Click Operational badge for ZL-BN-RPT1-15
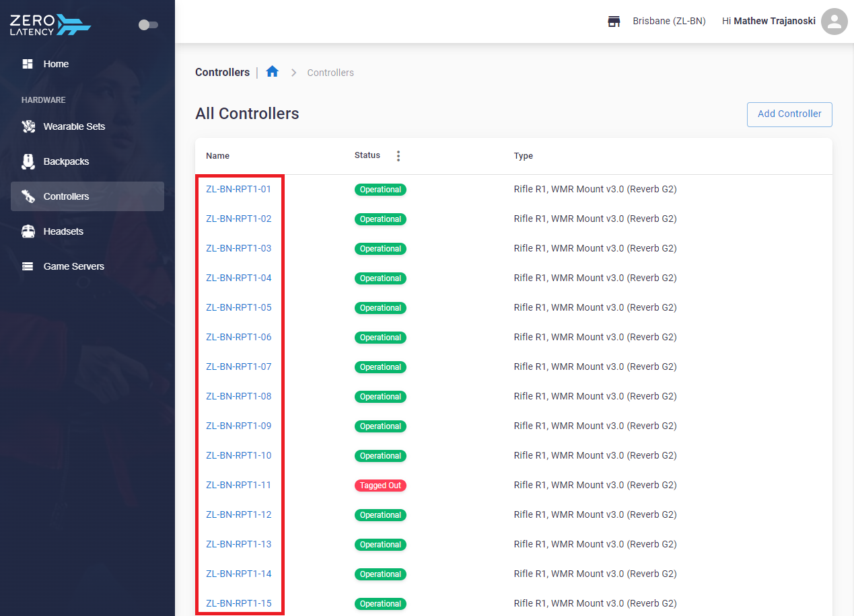 click(x=380, y=604)
